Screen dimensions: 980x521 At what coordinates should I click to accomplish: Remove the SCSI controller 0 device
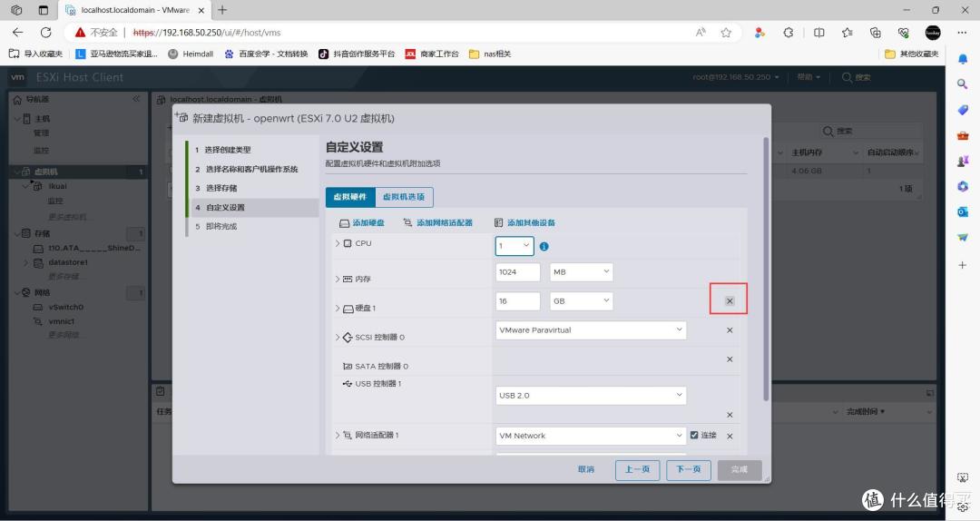[x=730, y=330]
